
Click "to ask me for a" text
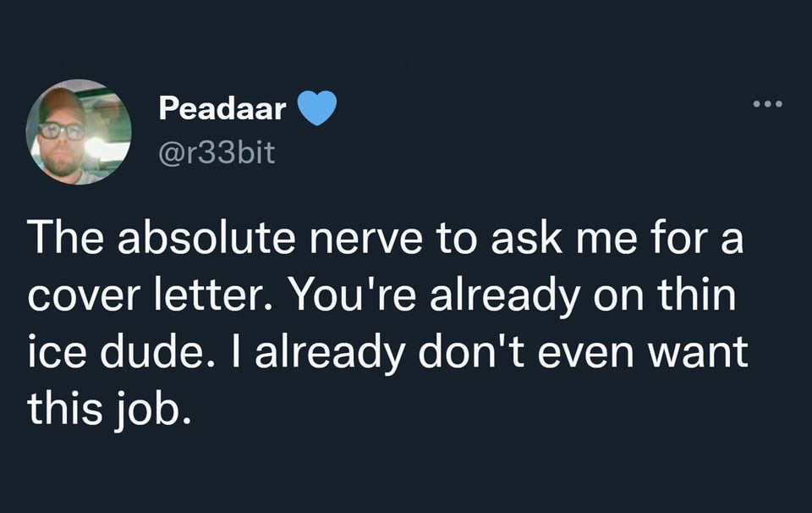click(590, 238)
